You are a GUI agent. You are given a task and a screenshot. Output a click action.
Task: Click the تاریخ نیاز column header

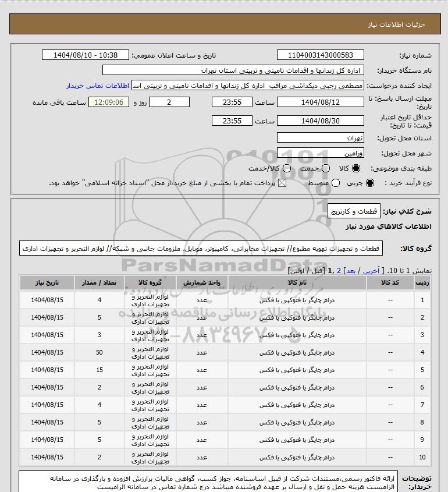[47, 283]
